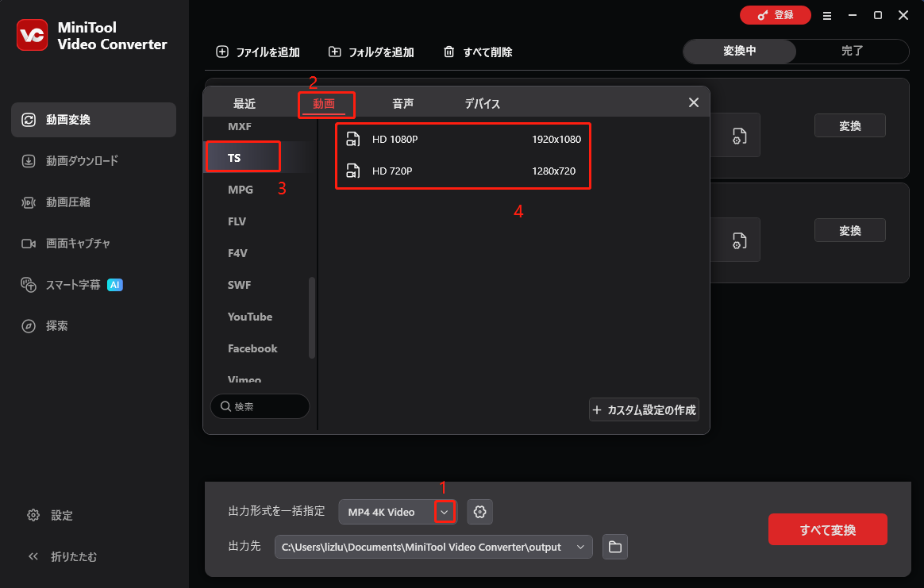Viewport: 924px width, 588px height.
Task: Click the output format settings gear icon
Action: (479, 512)
